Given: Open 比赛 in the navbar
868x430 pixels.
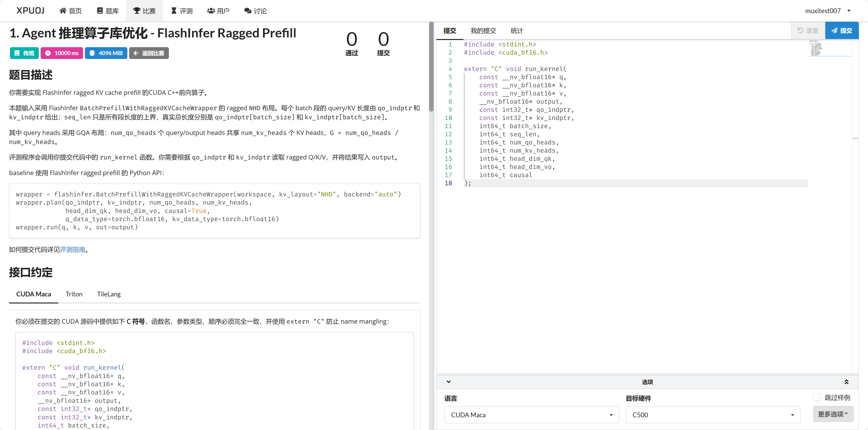Looking at the screenshot, I should [145, 11].
